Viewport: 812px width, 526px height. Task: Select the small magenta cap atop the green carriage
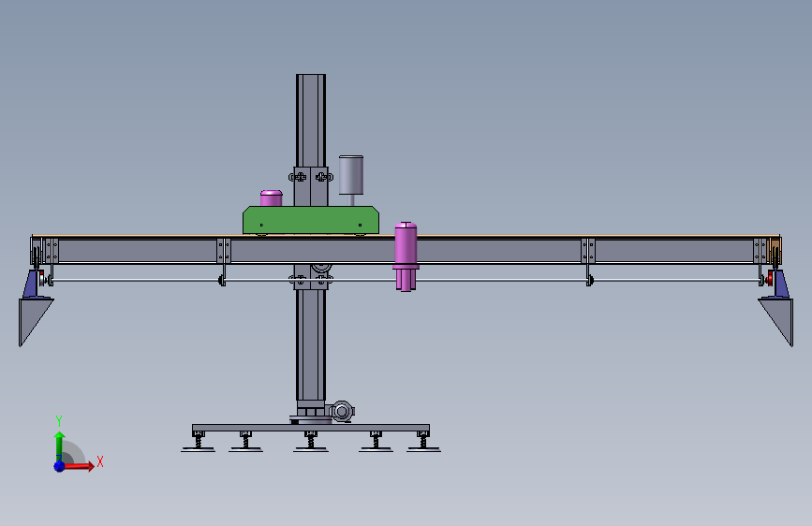[x=271, y=198]
